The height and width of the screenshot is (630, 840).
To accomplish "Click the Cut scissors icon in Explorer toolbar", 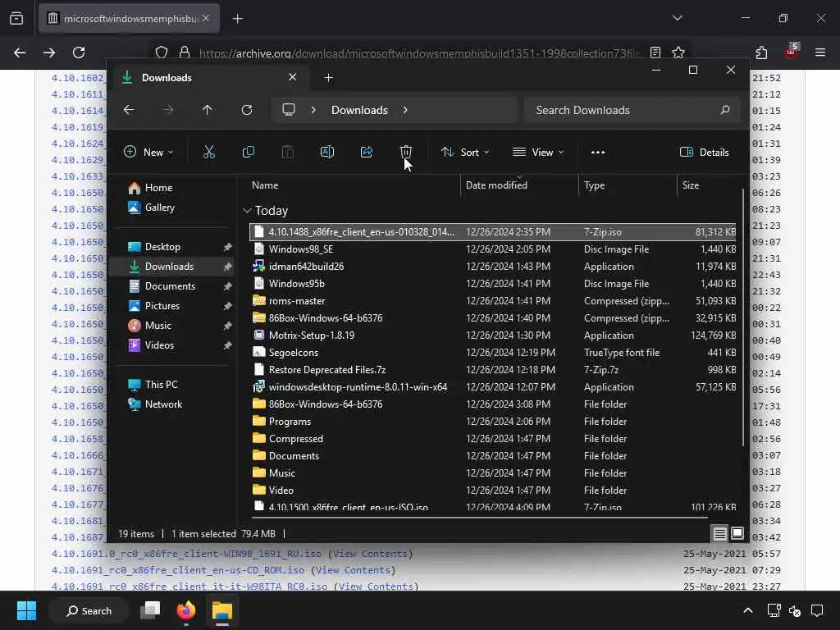I will pos(209,152).
